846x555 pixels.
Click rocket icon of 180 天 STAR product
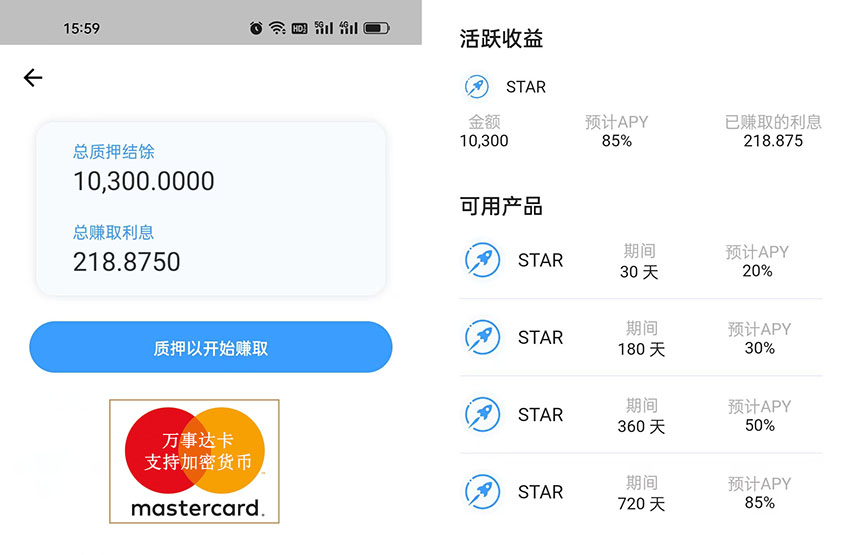pyautogui.click(x=482, y=337)
